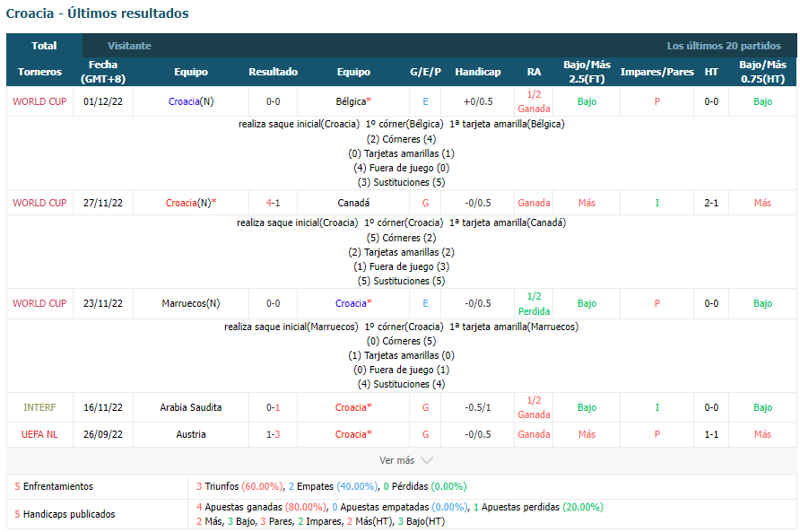Click the Impares/Pares column header
The image size is (800, 532).
(657, 72)
